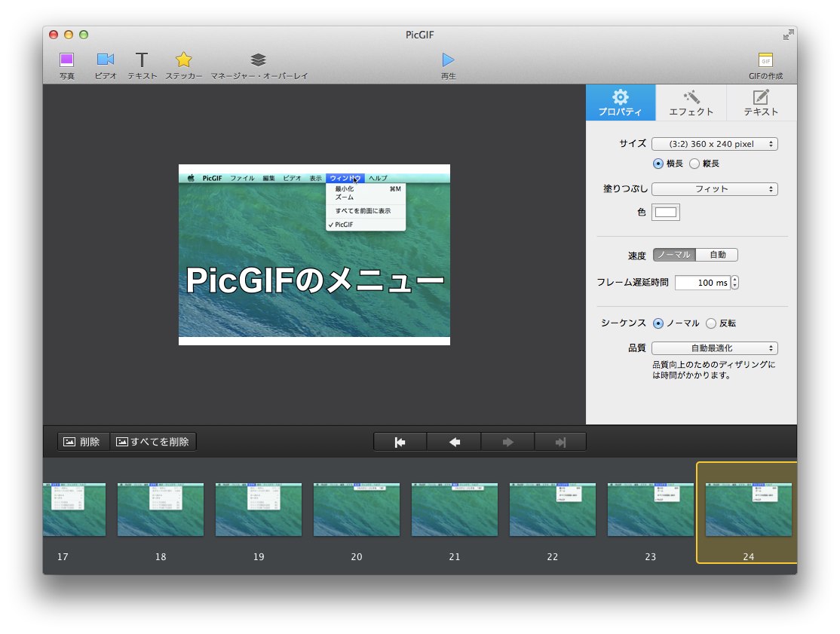The height and width of the screenshot is (634, 840).
Task: Click the 写真 (Photo) toolbar icon
Action: pyautogui.click(x=67, y=60)
